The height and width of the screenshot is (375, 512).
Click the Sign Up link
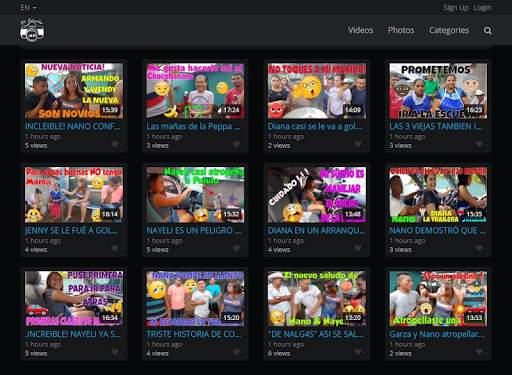(x=456, y=8)
